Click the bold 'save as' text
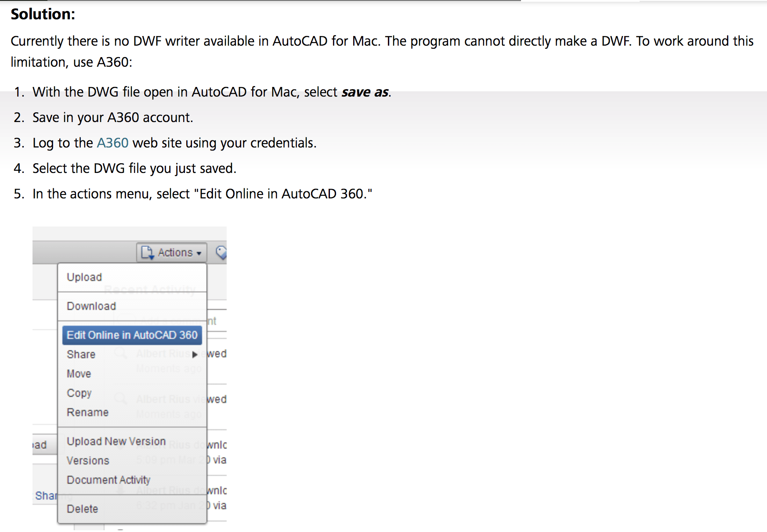767x532 pixels. click(x=365, y=92)
